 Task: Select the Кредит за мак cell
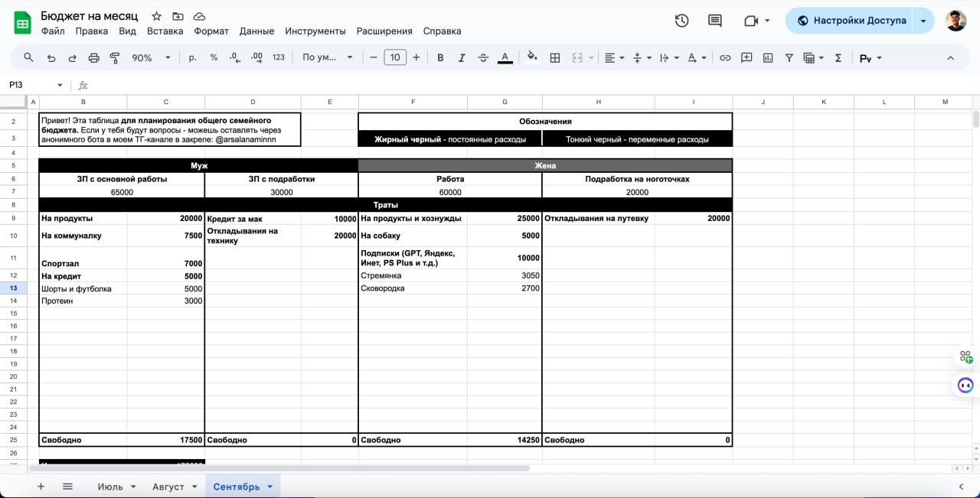coord(253,218)
